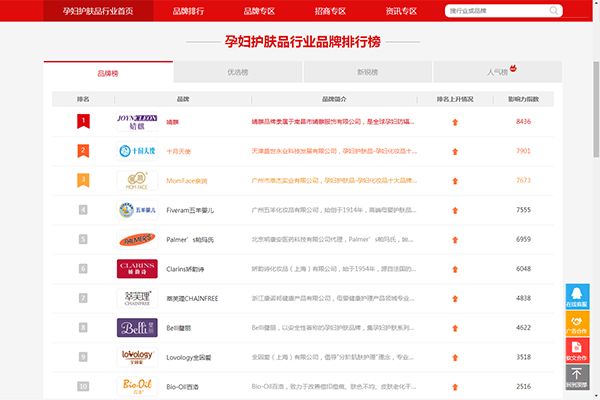Switch to the 优选榜 tab
600x400 pixels.
[238, 72]
